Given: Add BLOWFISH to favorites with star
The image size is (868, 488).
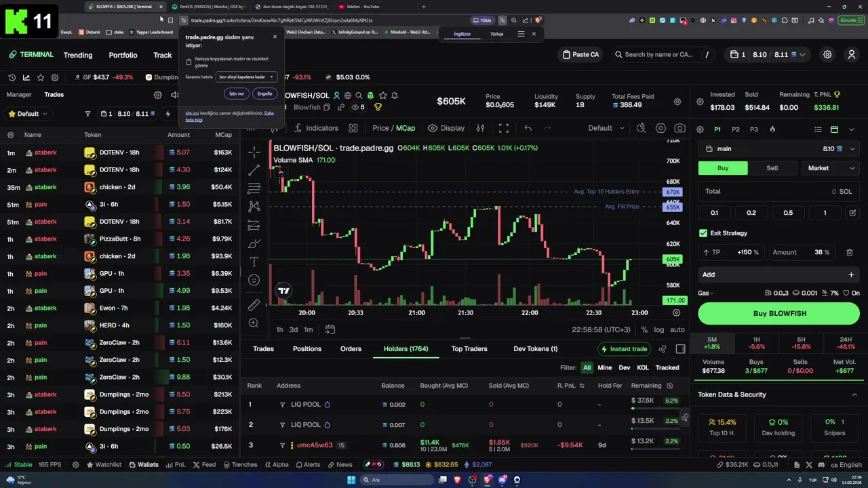Looking at the screenshot, I should pyautogui.click(x=382, y=96).
